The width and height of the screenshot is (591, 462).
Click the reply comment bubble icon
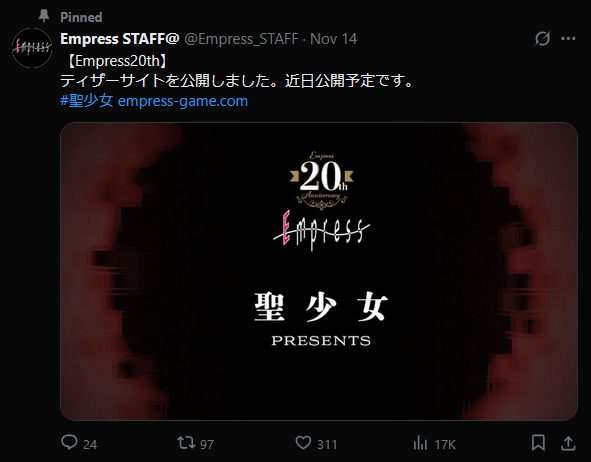point(69,443)
